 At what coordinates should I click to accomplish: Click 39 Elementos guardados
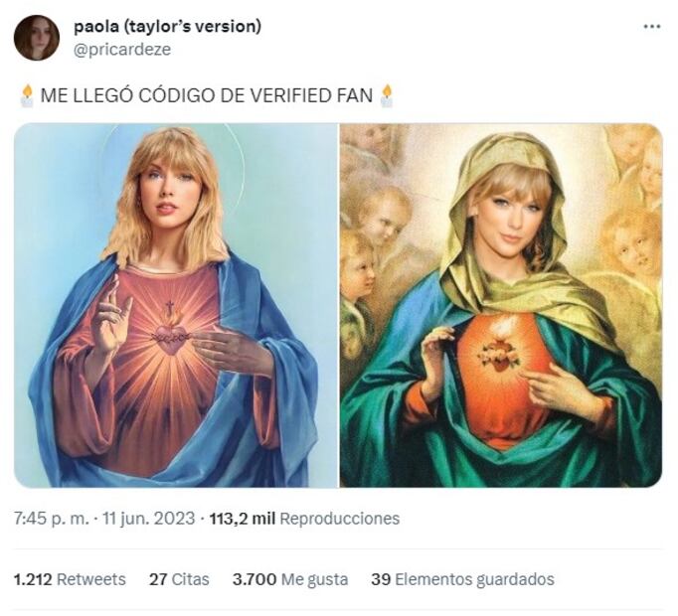tap(462, 579)
